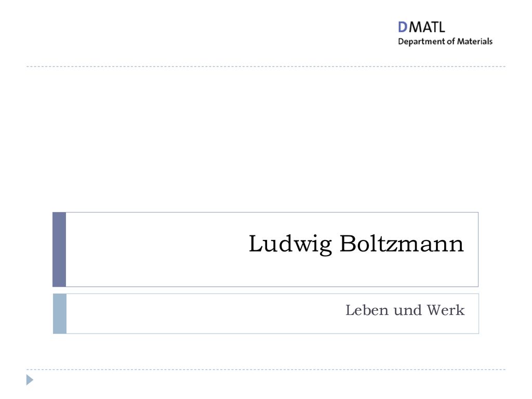The width and height of the screenshot is (532, 399).
Task: Click the blue letter D in the logo
Action: click(x=403, y=27)
